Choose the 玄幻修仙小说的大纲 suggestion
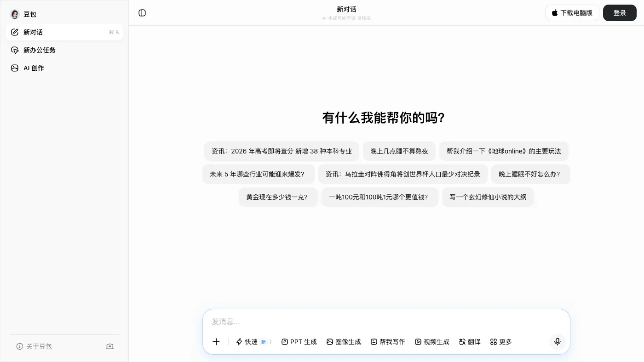The image size is (644, 362). pyautogui.click(x=488, y=197)
